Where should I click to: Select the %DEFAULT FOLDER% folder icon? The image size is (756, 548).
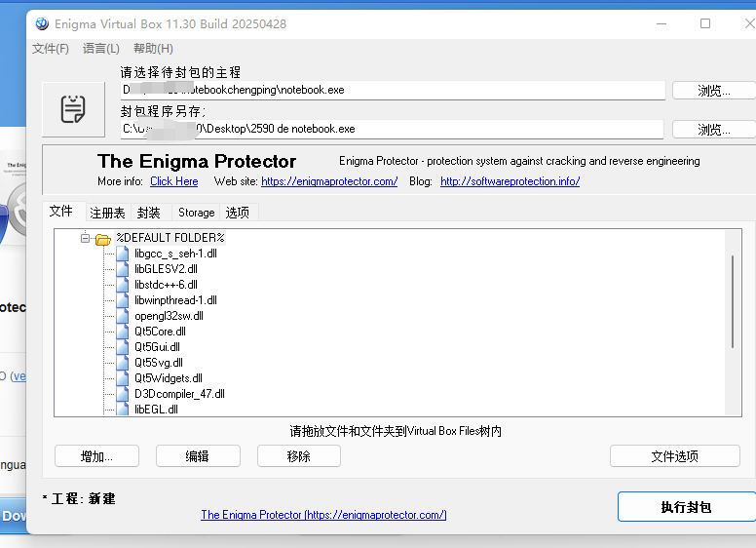(x=102, y=239)
